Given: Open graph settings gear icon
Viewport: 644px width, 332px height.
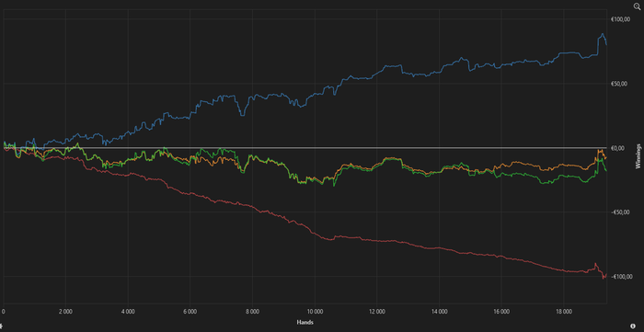Looking at the screenshot, I should pyautogui.click(x=1, y=326).
